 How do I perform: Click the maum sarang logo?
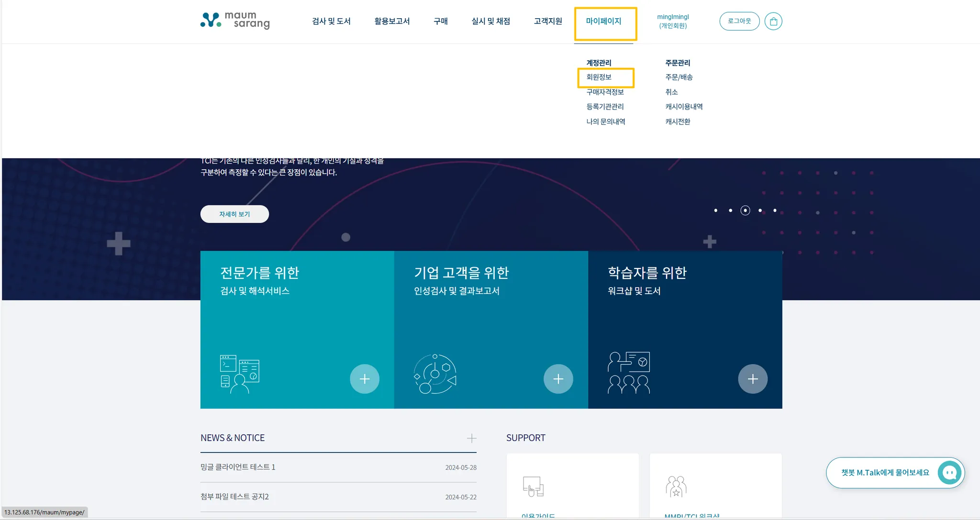[x=235, y=20]
